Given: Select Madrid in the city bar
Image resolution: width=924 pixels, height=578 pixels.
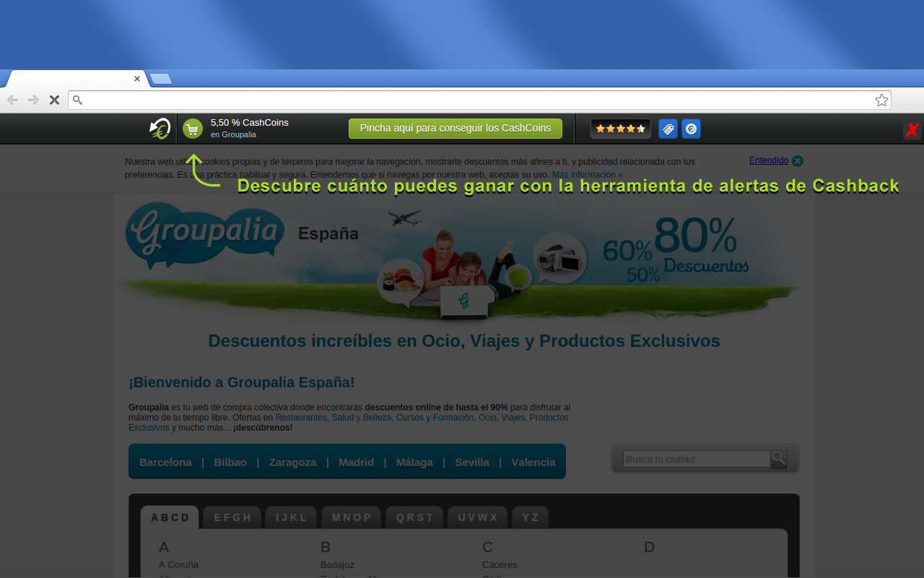Looking at the screenshot, I should pos(356,462).
